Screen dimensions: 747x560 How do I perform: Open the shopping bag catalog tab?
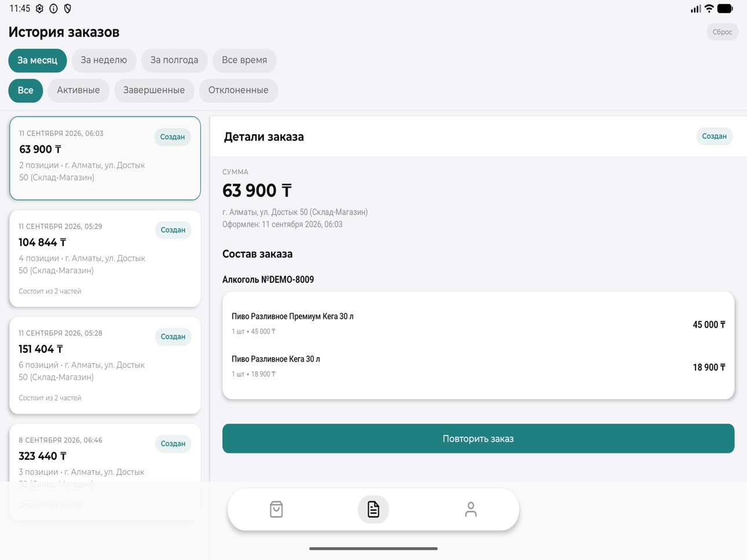[x=276, y=509]
